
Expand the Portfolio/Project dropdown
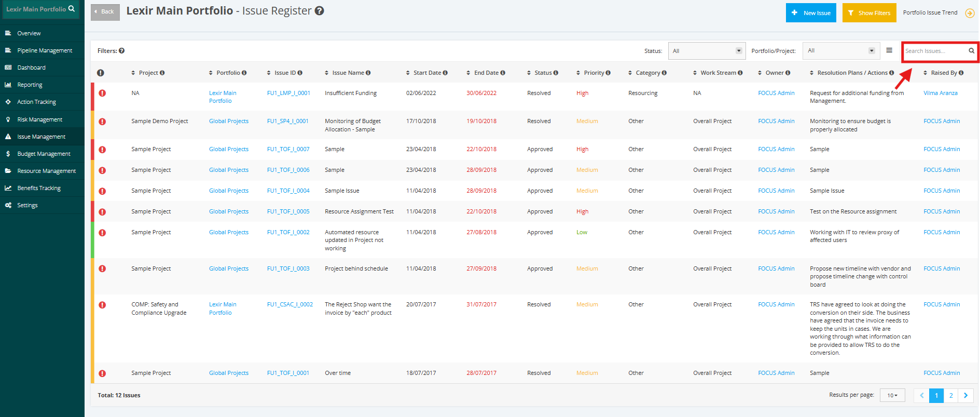pyautogui.click(x=841, y=51)
